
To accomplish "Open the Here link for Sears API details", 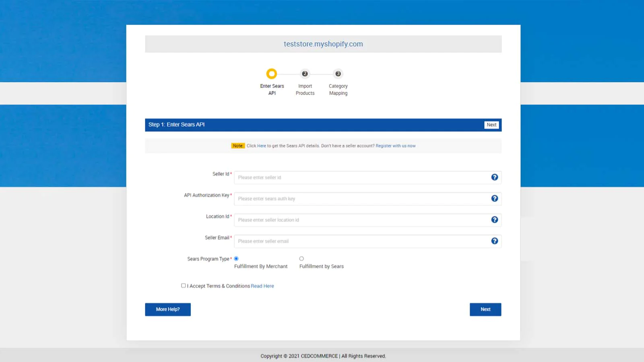I will (x=262, y=146).
